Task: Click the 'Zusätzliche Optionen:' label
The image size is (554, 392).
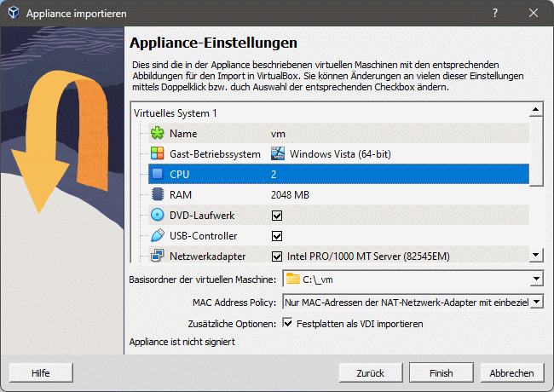Action: coord(232,324)
